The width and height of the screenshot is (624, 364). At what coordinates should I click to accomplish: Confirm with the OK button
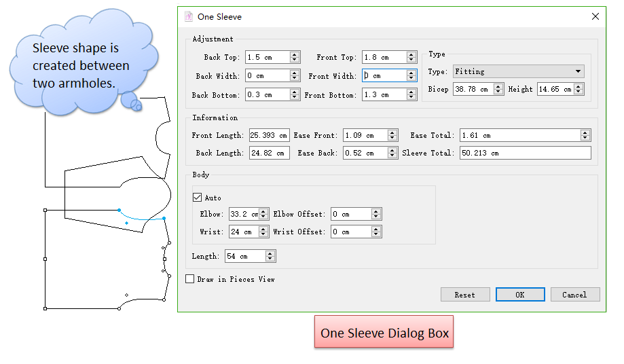519,295
